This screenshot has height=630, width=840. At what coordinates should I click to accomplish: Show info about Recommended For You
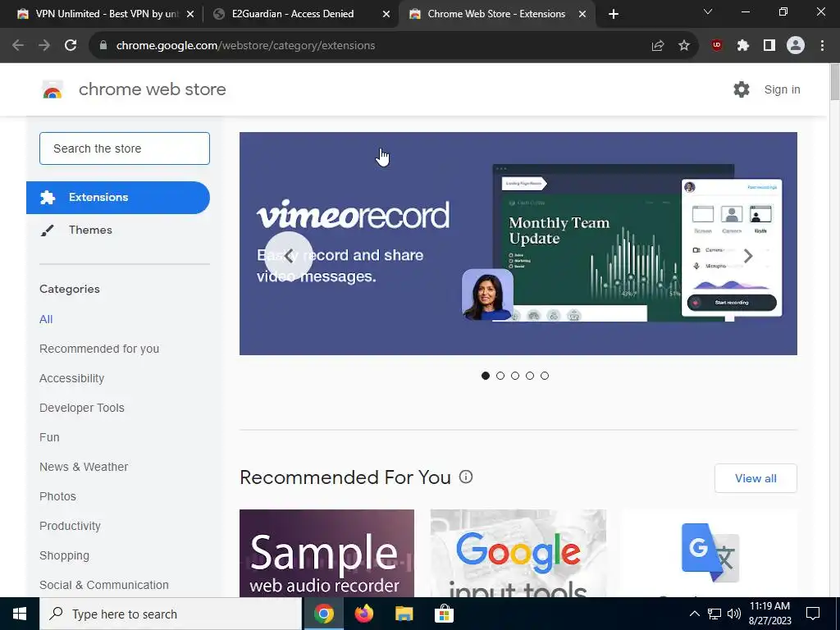[466, 477]
